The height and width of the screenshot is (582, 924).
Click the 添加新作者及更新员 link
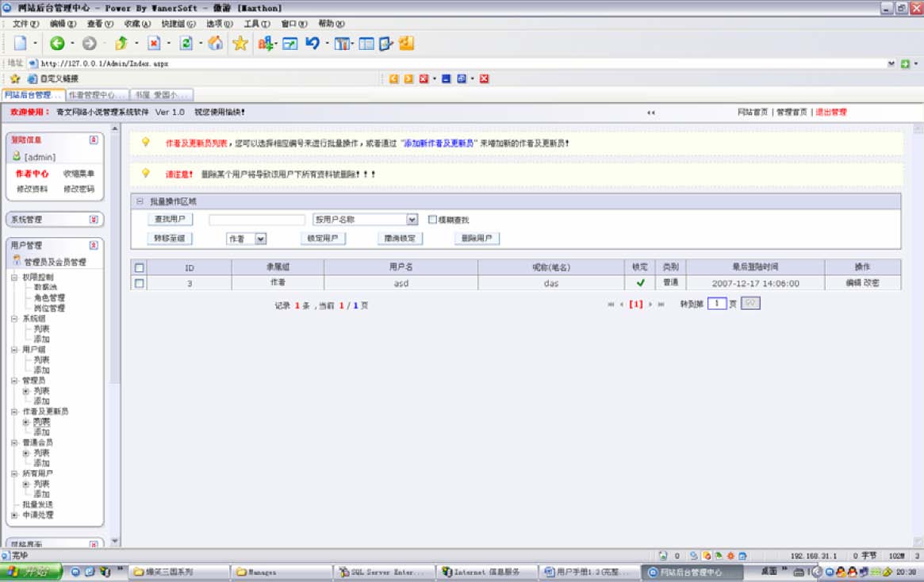439,144
